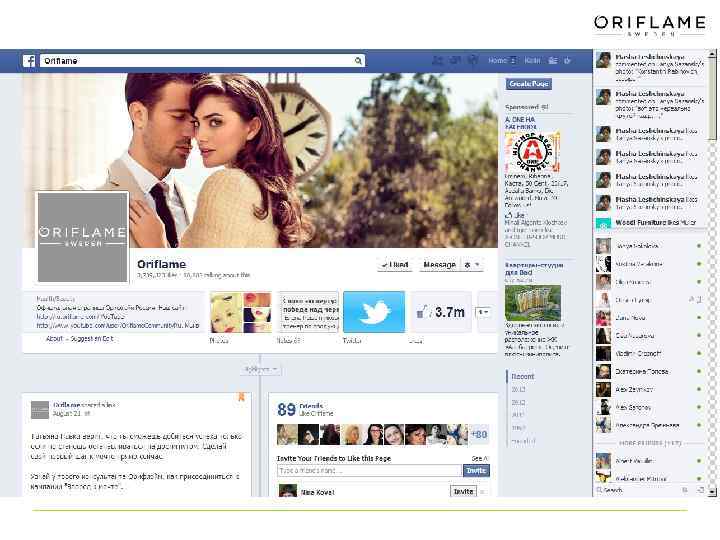Screen dimensions: 720x540
Task: Click the Wood! Furniture ticker entry
Action: tap(650, 223)
